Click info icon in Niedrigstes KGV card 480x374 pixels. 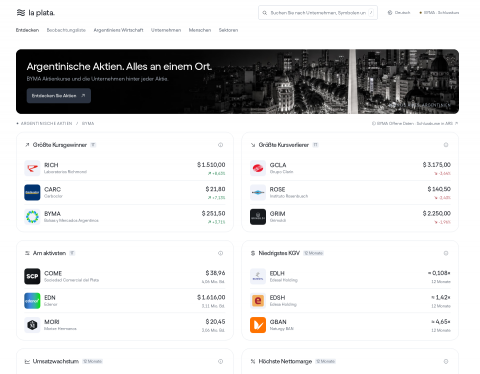pos(446,253)
